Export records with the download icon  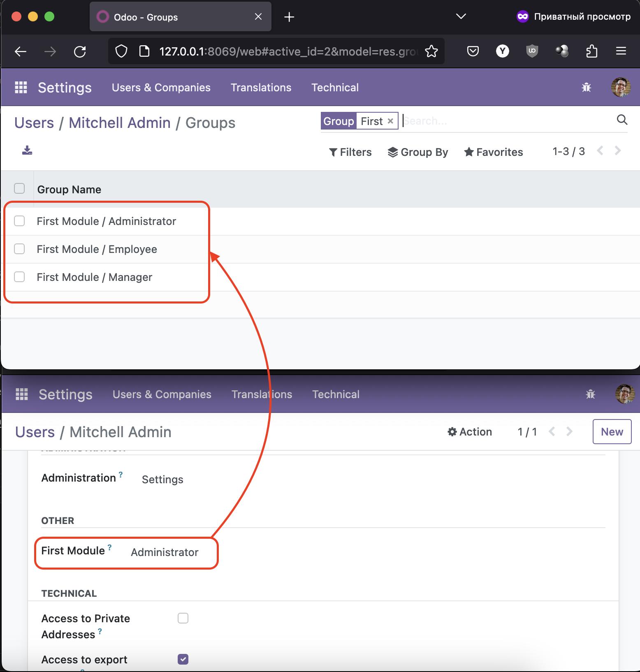pyautogui.click(x=27, y=150)
